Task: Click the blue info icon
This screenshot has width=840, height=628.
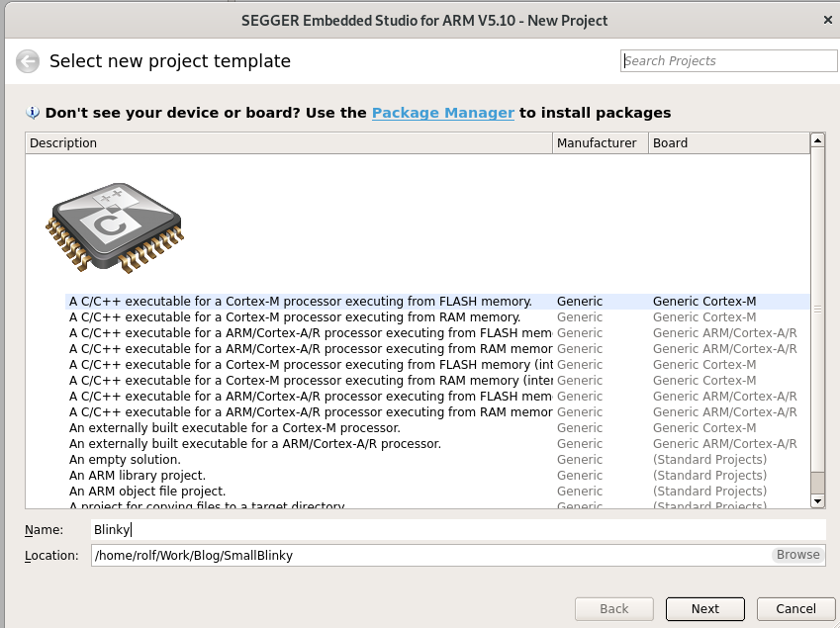Action: [34, 113]
